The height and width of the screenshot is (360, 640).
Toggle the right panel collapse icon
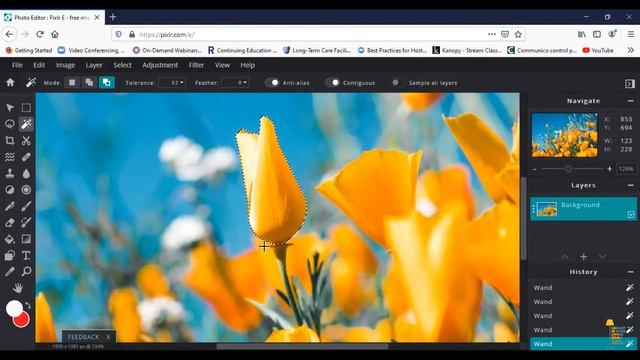tap(630, 83)
